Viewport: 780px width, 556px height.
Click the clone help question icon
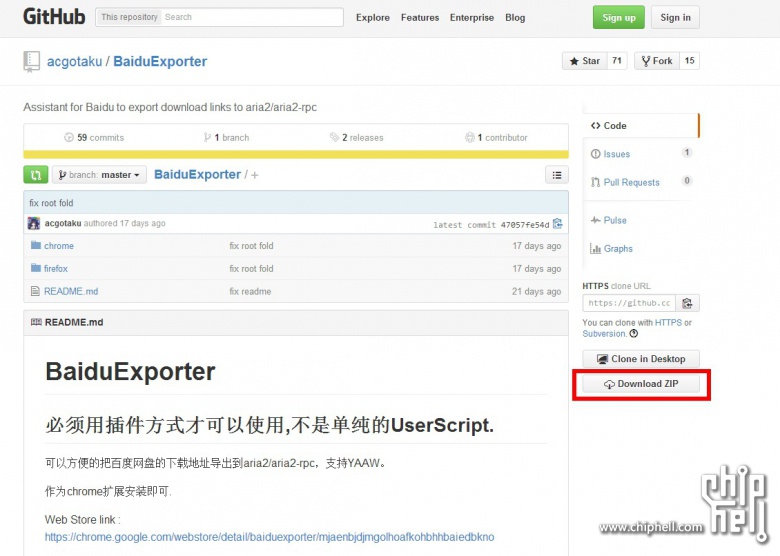[634, 334]
